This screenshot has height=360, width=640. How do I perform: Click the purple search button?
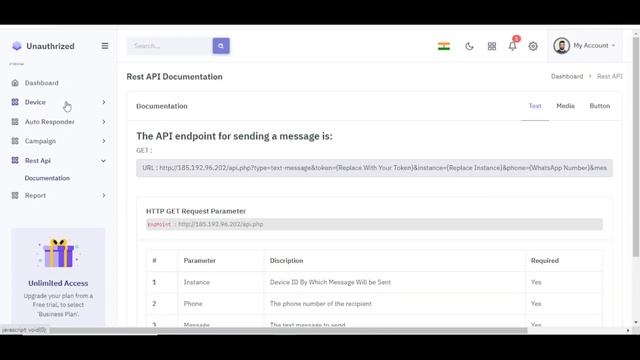pos(221,46)
